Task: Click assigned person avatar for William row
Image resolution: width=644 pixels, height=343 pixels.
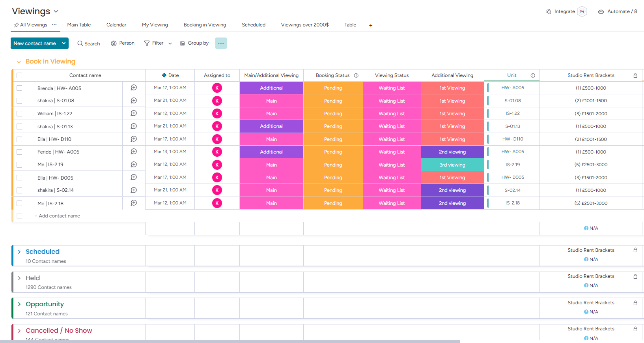Action: click(x=217, y=114)
